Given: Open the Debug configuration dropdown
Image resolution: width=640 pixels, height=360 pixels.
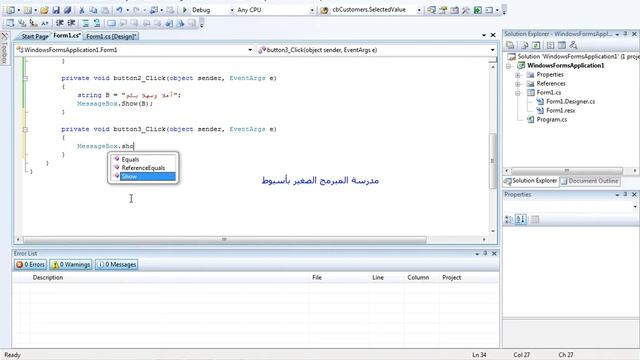Looking at the screenshot, I should tap(232, 10).
